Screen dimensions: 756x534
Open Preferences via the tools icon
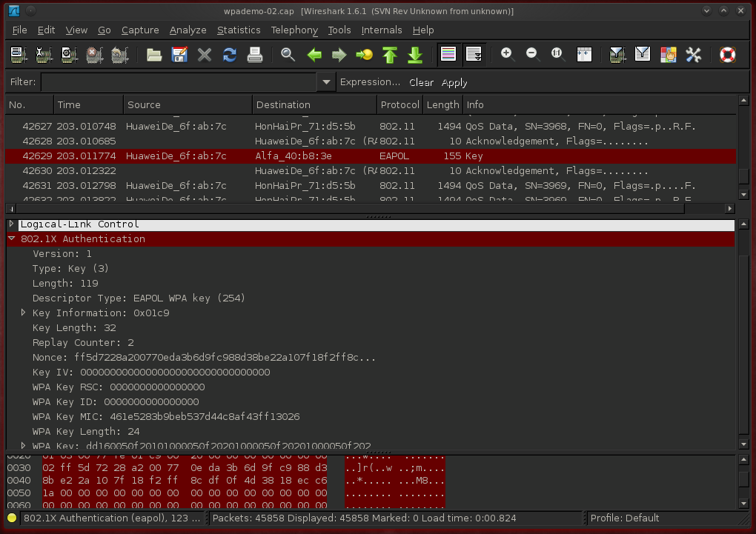point(694,55)
